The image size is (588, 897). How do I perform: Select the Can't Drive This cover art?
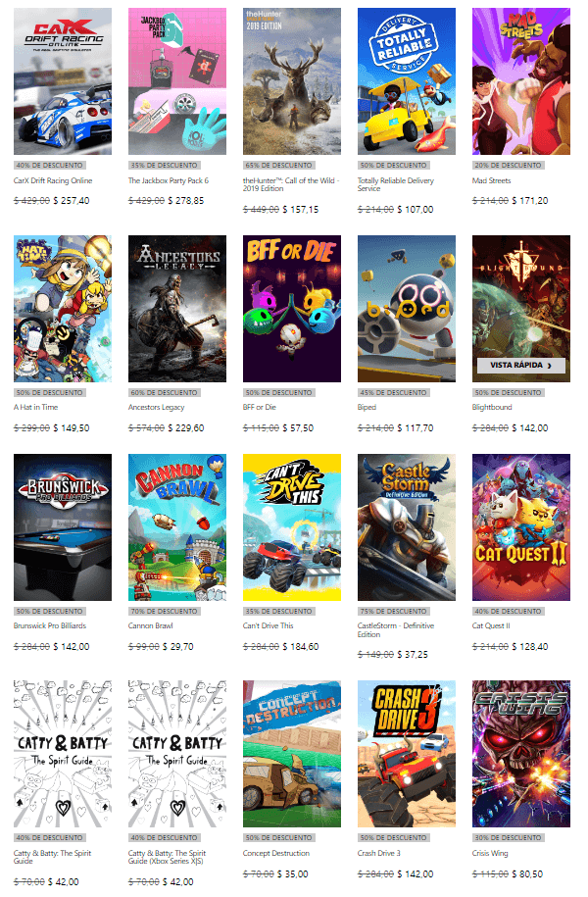point(292,527)
